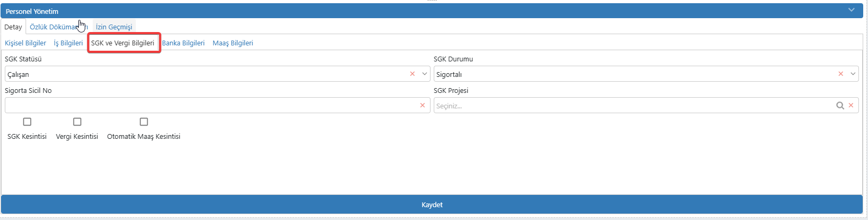Toggle Otomatik Maaş Kesintisi checkbox
This screenshot has width=868, height=220.
coord(144,122)
